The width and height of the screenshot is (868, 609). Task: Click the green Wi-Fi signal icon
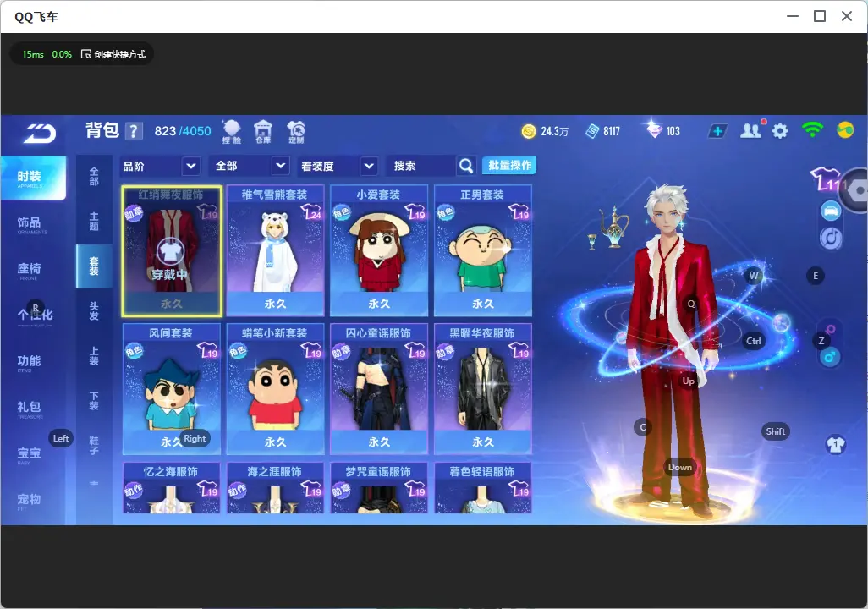point(812,130)
